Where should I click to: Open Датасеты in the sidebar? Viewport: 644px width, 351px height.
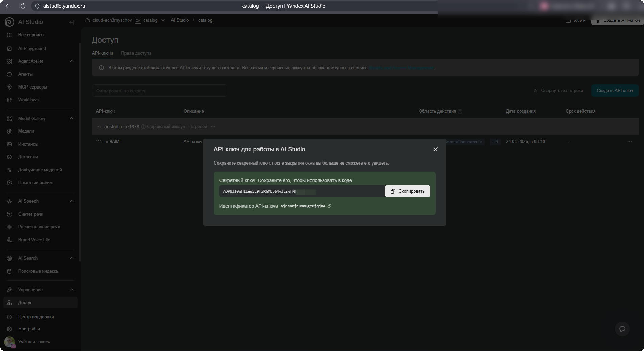pyautogui.click(x=28, y=157)
